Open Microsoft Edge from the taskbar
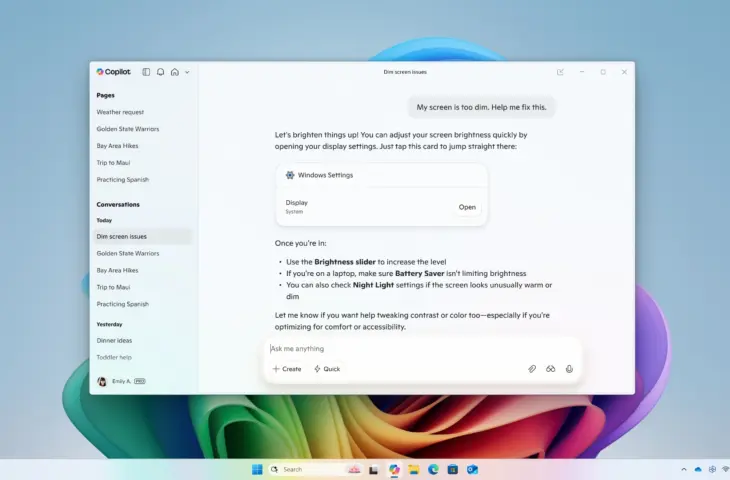 433,469
